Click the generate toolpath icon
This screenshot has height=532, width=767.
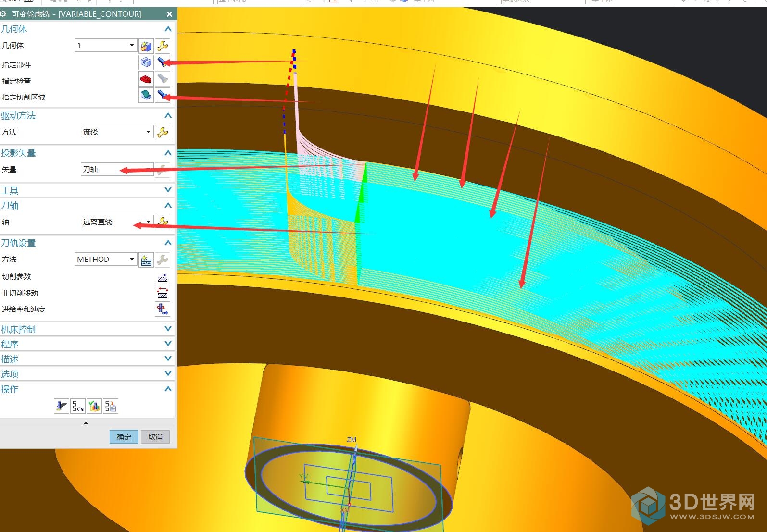(62, 407)
